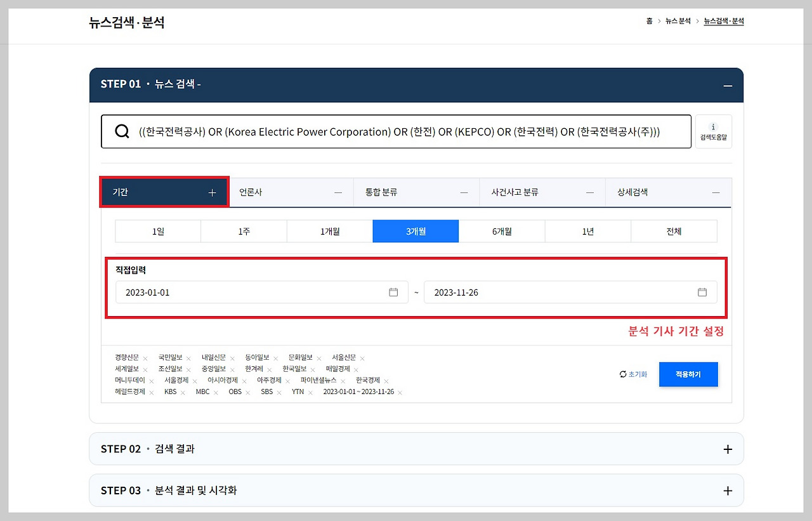The image size is (812, 521).
Task: Select the 3개월 period option
Action: pos(416,232)
